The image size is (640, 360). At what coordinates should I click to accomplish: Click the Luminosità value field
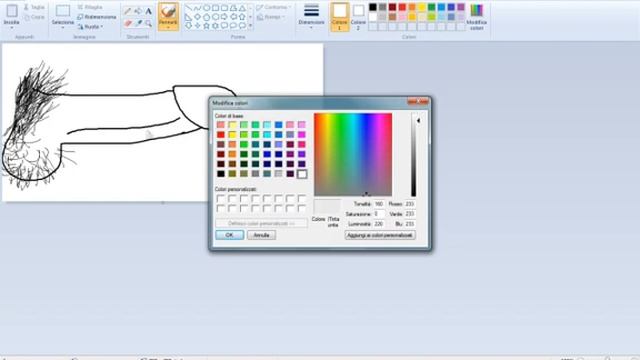pyautogui.click(x=379, y=224)
